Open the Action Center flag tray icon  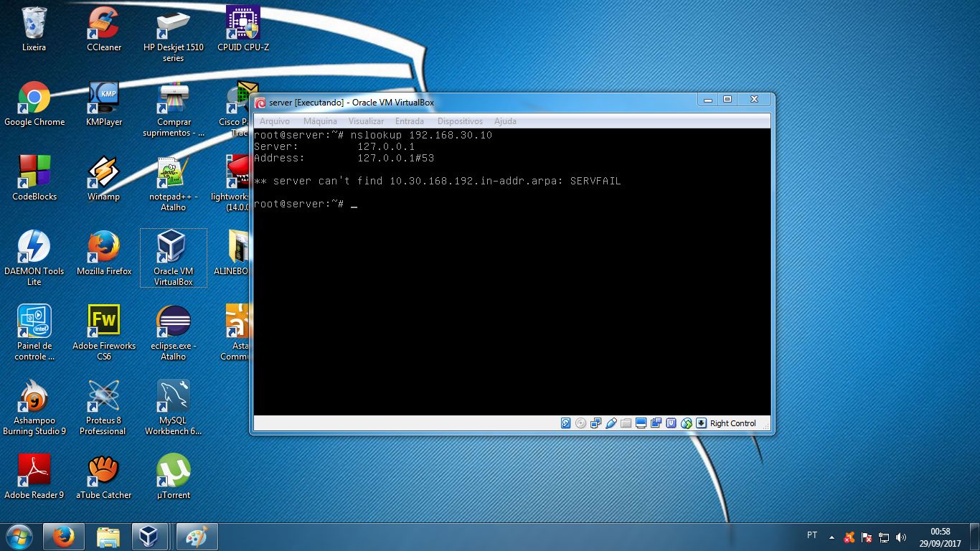click(867, 537)
